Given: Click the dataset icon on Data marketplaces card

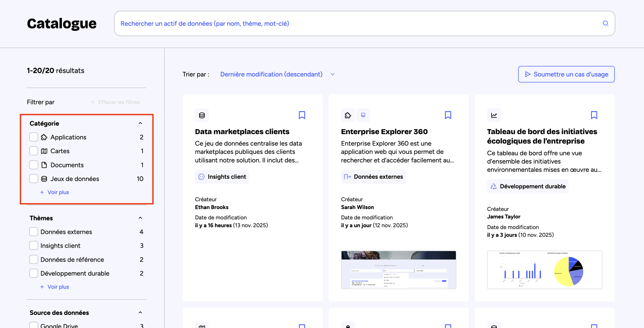Looking at the screenshot, I should pyautogui.click(x=202, y=115).
